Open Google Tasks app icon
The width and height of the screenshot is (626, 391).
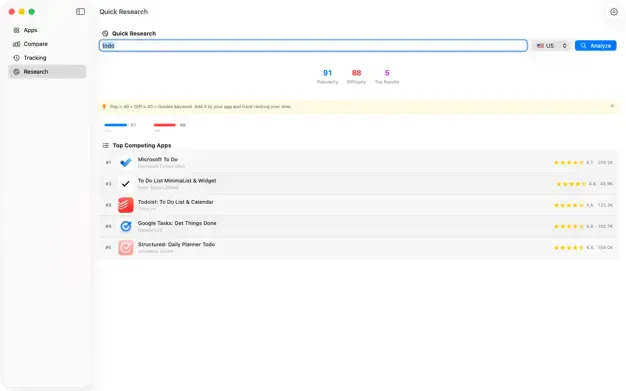point(126,226)
